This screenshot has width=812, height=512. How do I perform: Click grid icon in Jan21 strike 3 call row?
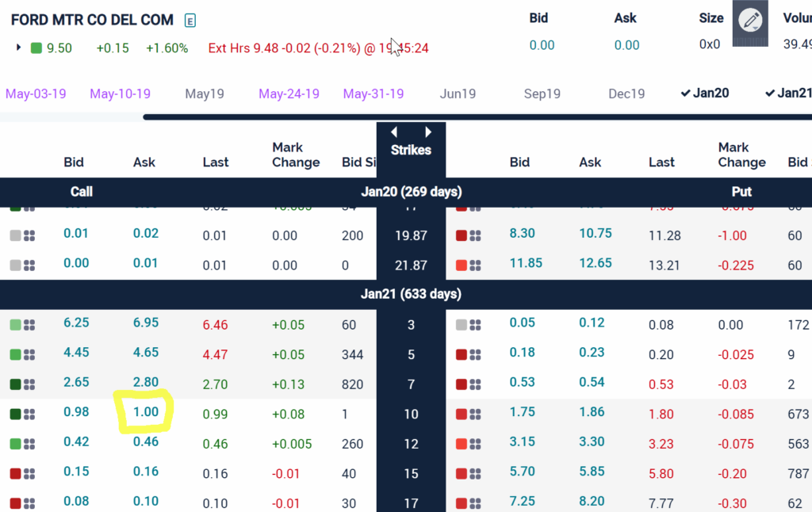(x=29, y=325)
